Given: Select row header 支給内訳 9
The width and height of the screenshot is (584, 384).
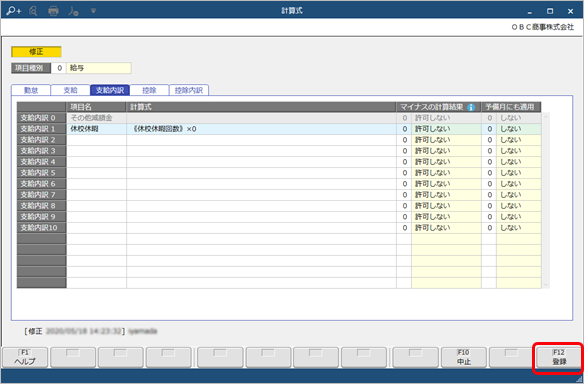Looking at the screenshot, I should pos(41,217).
